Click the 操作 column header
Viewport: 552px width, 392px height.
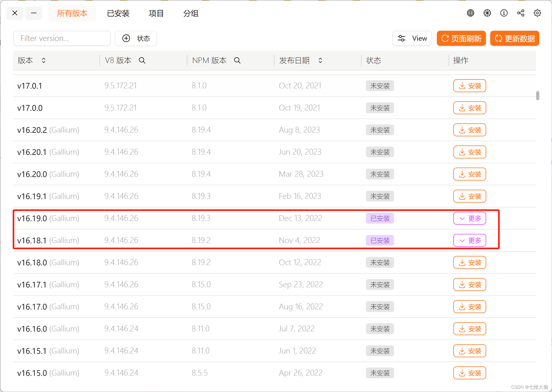point(461,60)
